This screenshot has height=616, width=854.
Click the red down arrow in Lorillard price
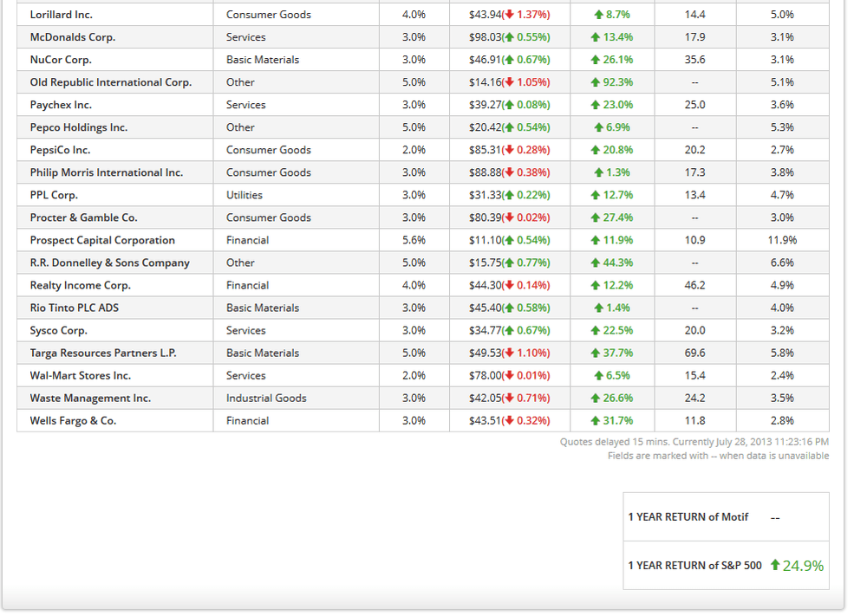pos(510,15)
